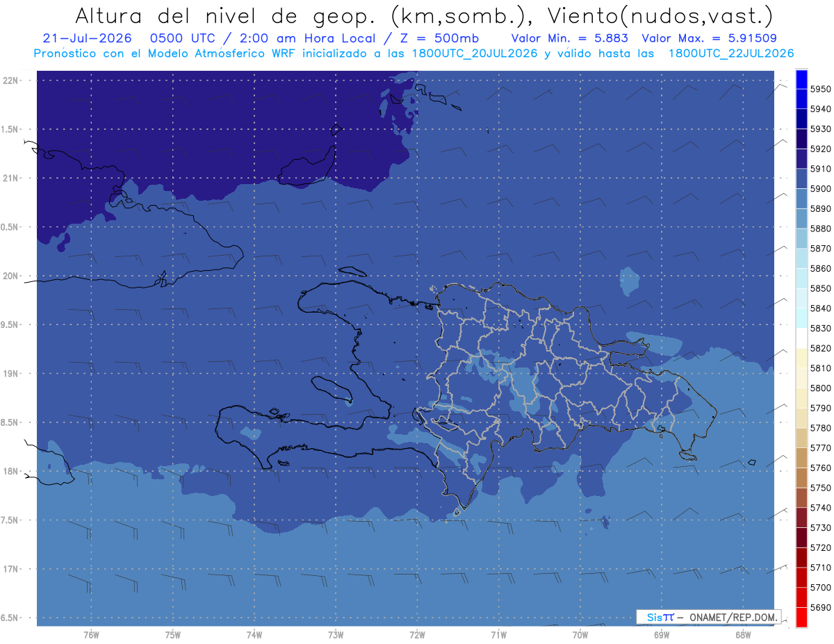Click 'Valor Min. = 5.883' text

point(569,38)
